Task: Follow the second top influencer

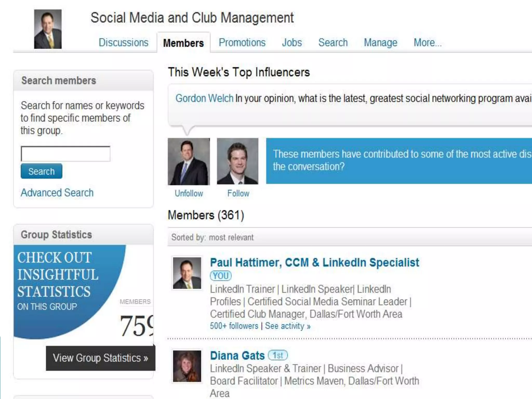Action: tap(238, 194)
